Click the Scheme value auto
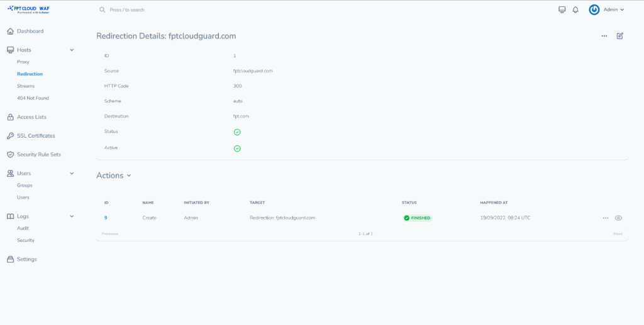Viewport: 644px width, 325px height. click(x=238, y=101)
